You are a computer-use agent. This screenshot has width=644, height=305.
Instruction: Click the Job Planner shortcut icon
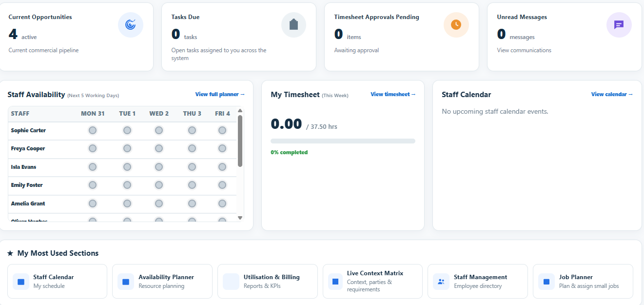click(x=546, y=282)
